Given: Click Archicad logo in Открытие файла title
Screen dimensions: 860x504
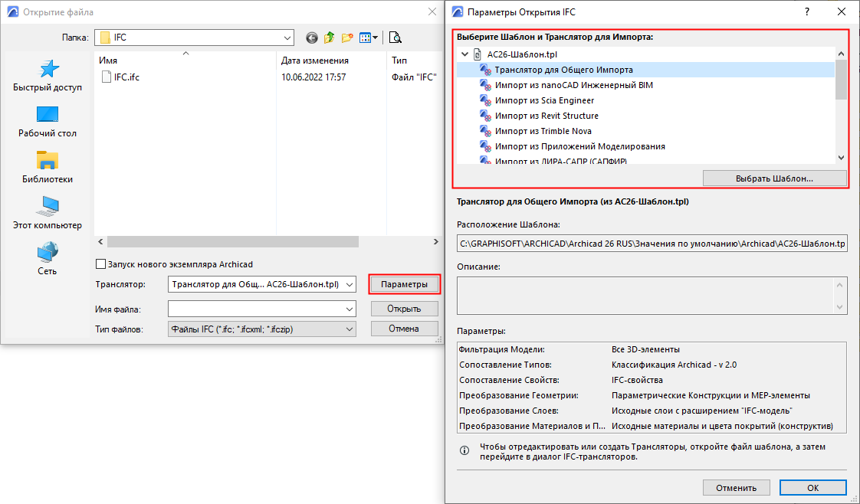Looking at the screenshot, I should click(12, 12).
